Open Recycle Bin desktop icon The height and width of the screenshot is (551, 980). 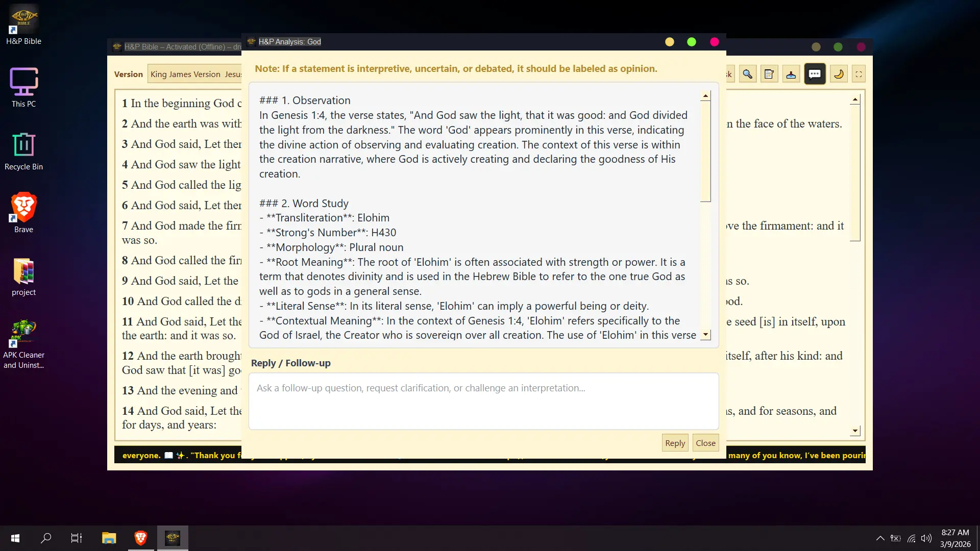tap(23, 151)
